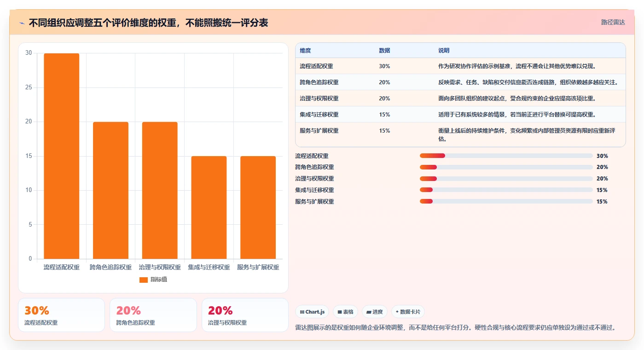The width and height of the screenshot is (644, 350).
Task: Click the 服务与扩展权重 x-axis label
Action: pyautogui.click(x=258, y=267)
